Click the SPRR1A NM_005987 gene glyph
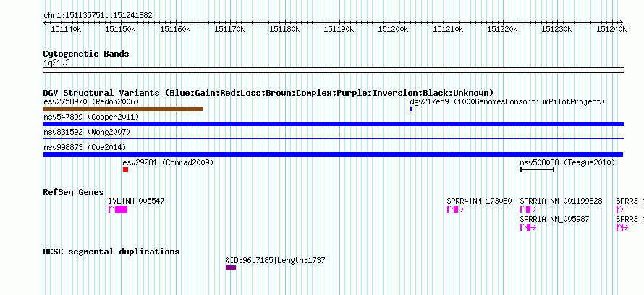This screenshot has width=644, height=295. (x=528, y=228)
